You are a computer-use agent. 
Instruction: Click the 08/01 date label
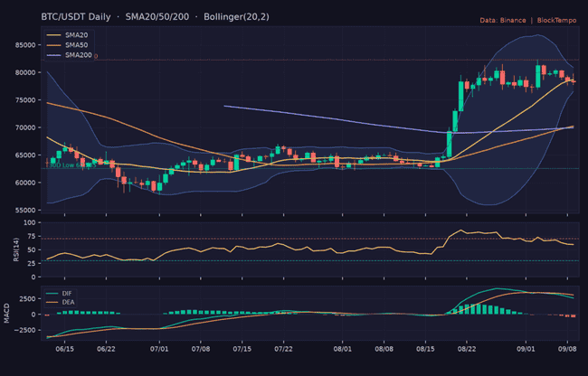342,349
